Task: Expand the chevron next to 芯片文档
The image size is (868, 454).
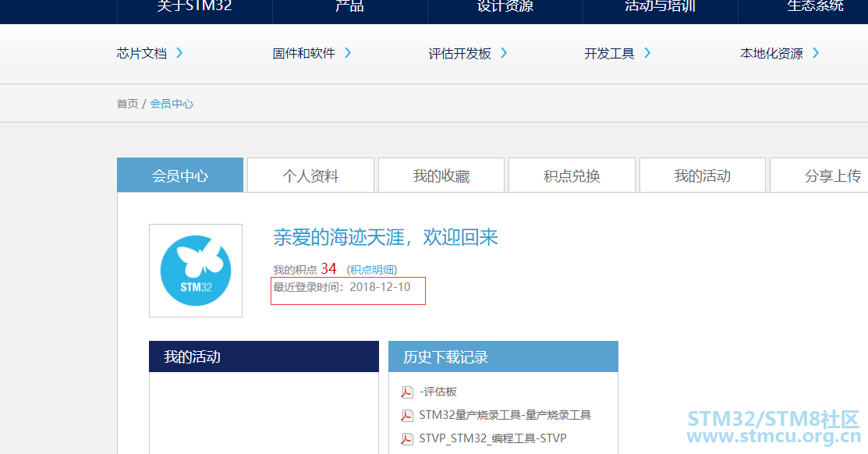Action: 179,53
